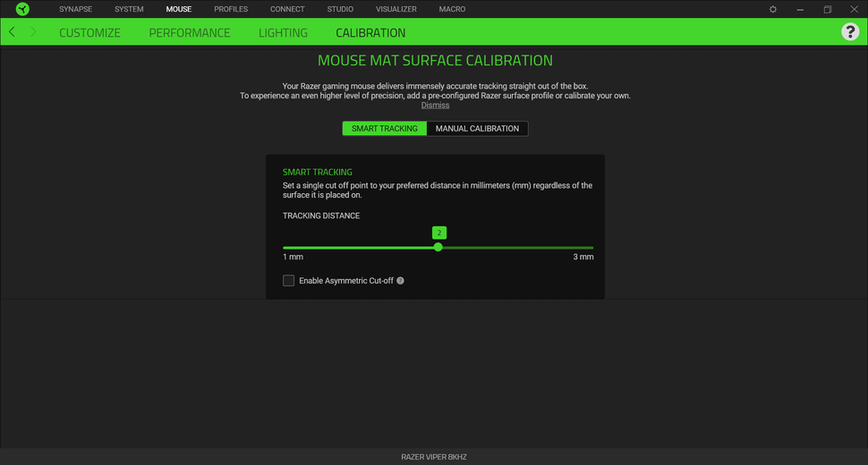Click the '1 mm' slider label
The width and height of the screenshot is (868, 465).
pyautogui.click(x=293, y=257)
